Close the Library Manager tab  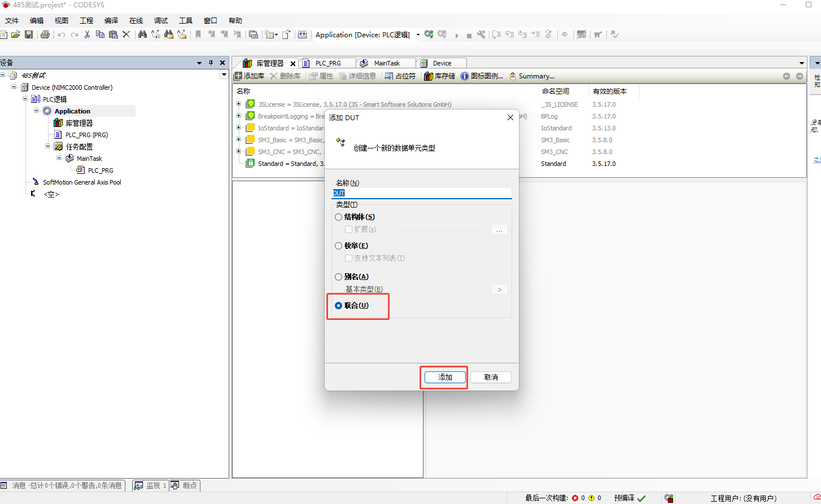pos(293,63)
